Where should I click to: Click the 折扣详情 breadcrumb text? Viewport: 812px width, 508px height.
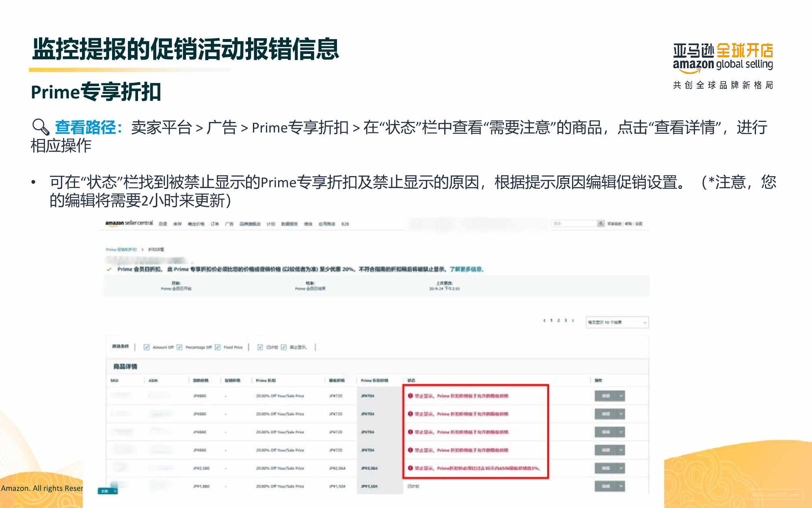[x=156, y=250]
